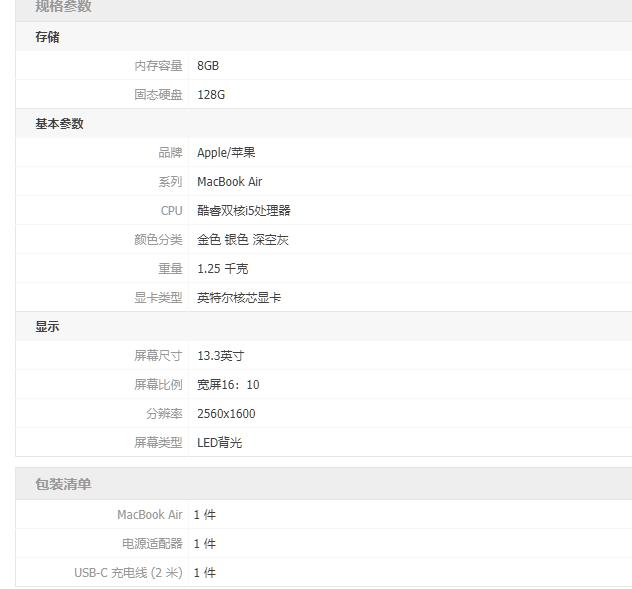The height and width of the screenshot is (589, 632).
Task: Click the 包装清单 section header
Action: [x=63, y=484]
